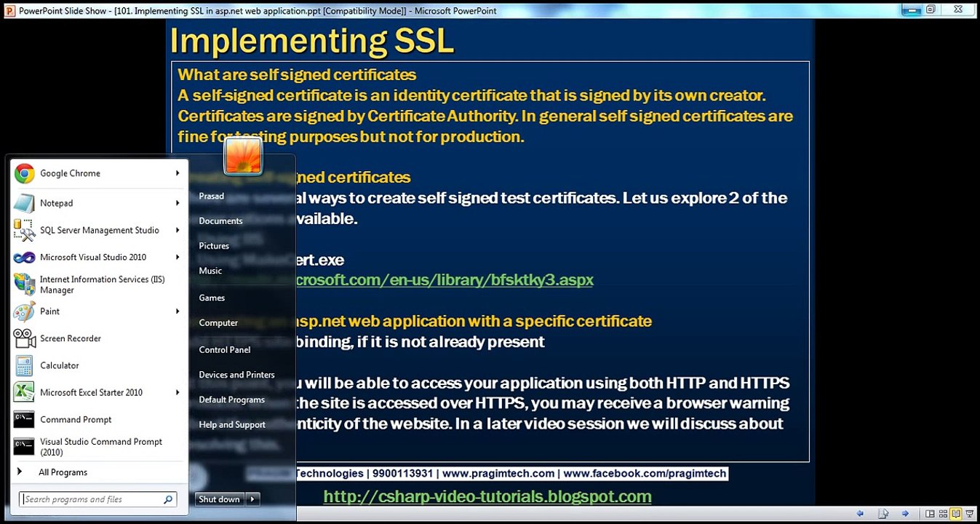The height and width of the screenshot is (524, 980).
Task: Minimize the PowerPoint window
Action: pyautogui.click(x=911, y=9)
